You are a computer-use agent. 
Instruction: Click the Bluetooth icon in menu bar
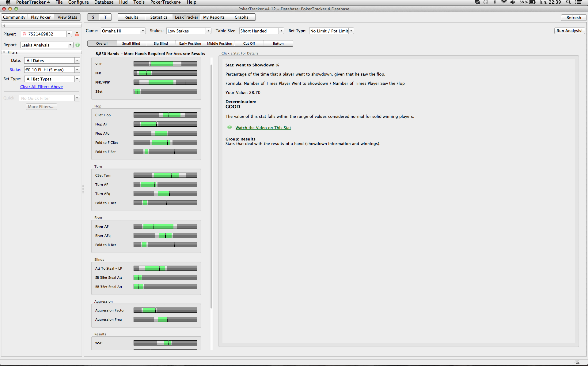[495, 2]
